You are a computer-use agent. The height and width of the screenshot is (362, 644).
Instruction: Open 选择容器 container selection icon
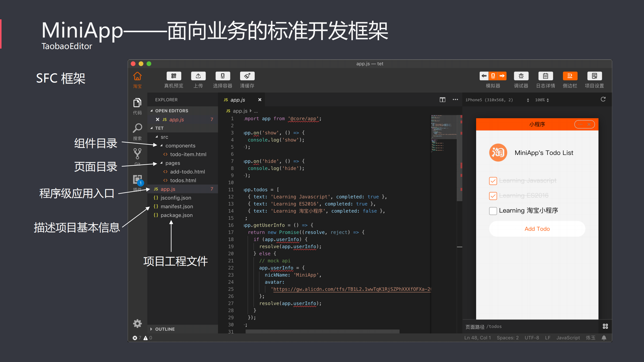(222, 76)
